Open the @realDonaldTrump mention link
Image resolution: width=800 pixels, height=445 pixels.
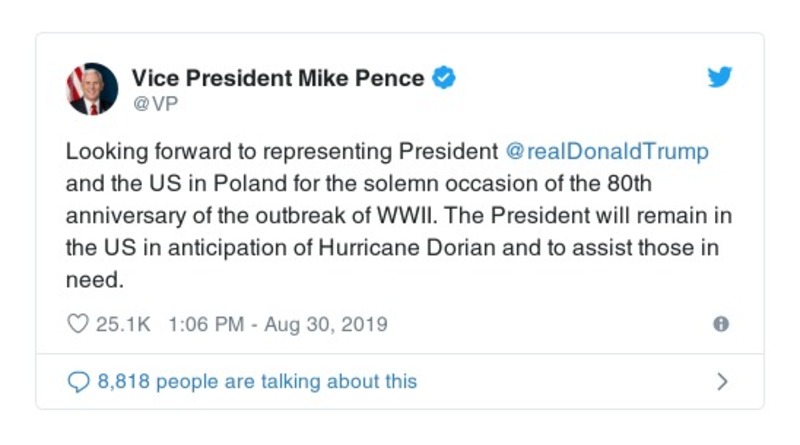[x=609, y=152]
